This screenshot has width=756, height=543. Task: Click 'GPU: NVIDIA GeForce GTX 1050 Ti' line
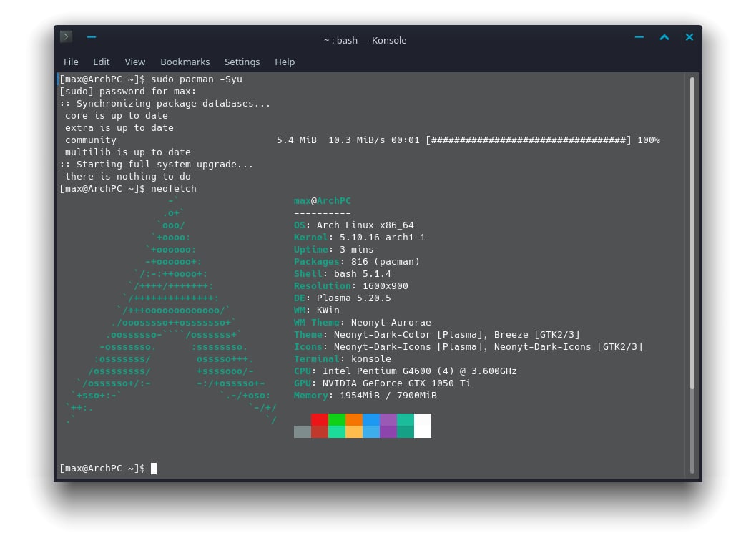point(383,383)
